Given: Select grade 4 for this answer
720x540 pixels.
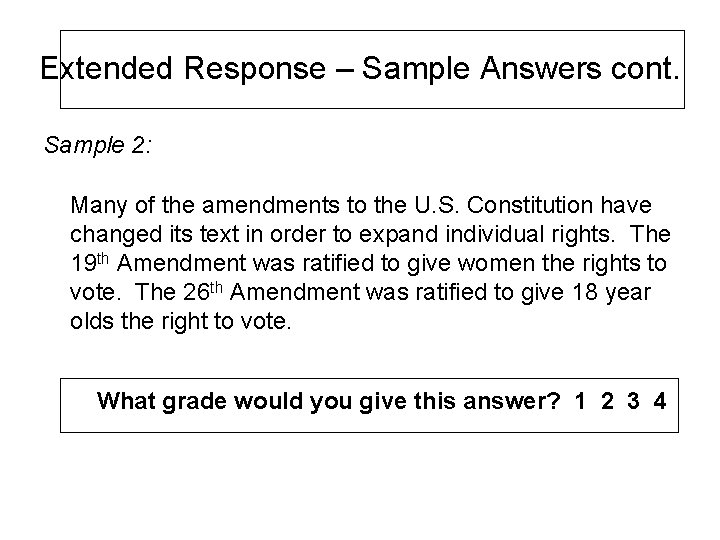Looking at the screenshot, I should (x=660, y=401).
